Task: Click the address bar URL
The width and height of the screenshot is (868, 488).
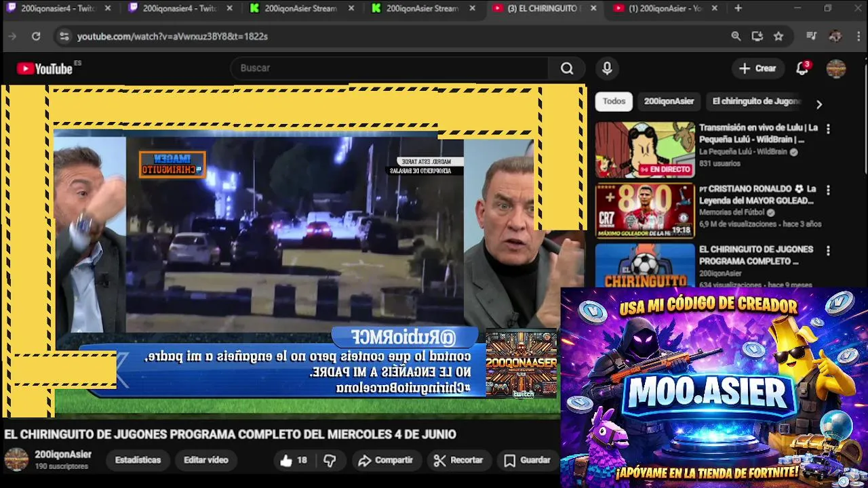Action: (172, 36)
